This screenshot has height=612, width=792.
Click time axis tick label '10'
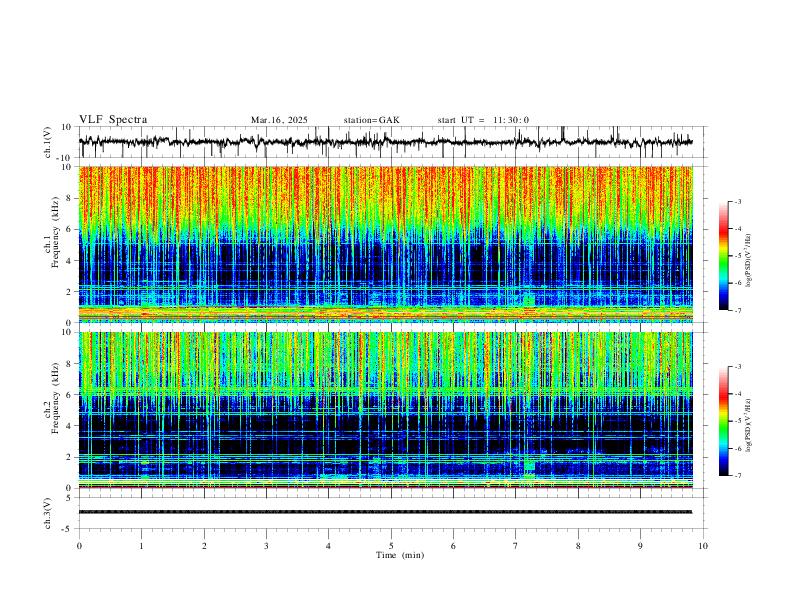703,546
